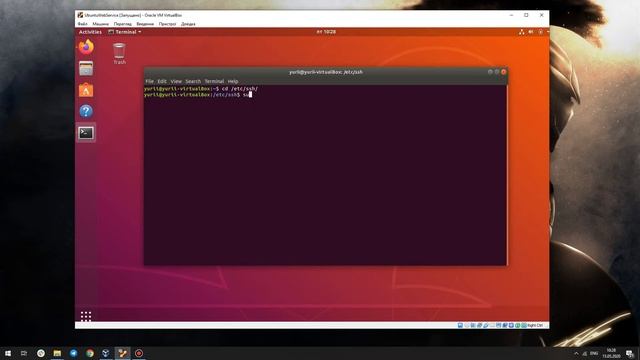Open Telegram on the Windows taskbar

tap(73, 353)
